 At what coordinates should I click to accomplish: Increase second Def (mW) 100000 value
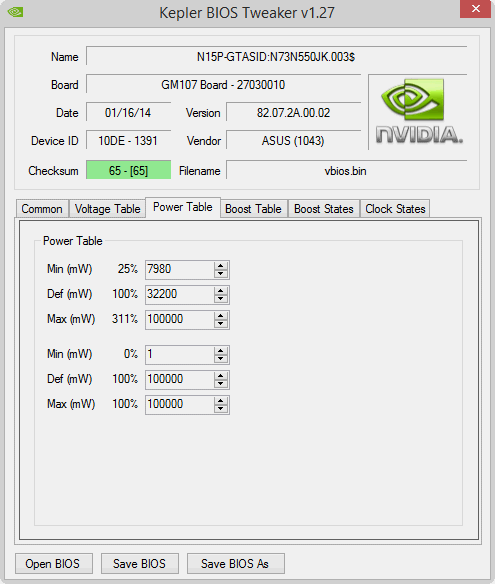[221, 375]
